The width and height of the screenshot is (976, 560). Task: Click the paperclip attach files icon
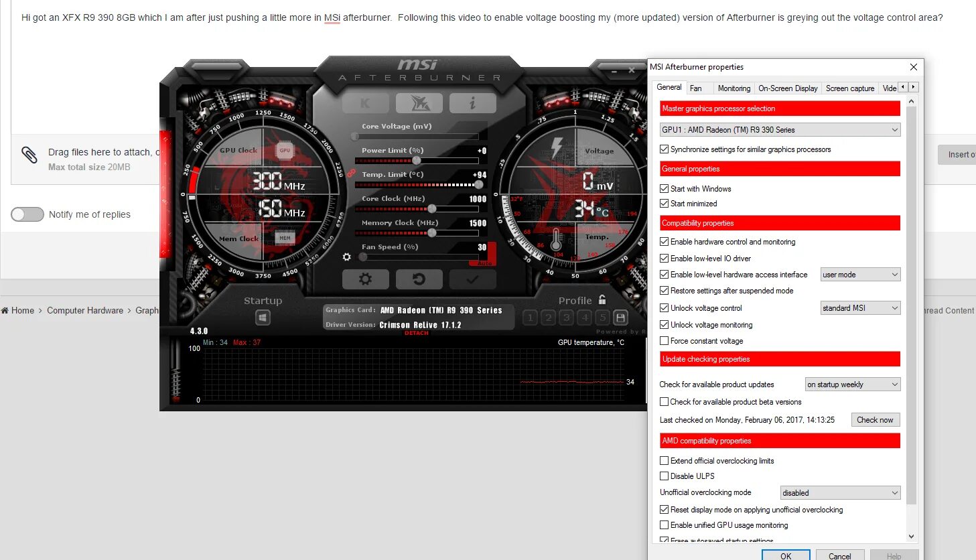(29, 155)
